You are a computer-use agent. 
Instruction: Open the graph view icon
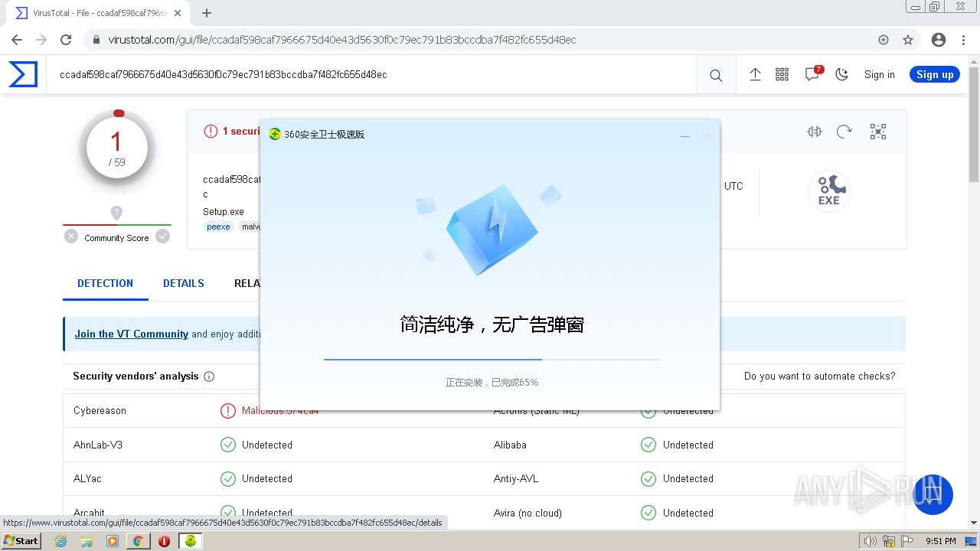(x=878, y=132)
